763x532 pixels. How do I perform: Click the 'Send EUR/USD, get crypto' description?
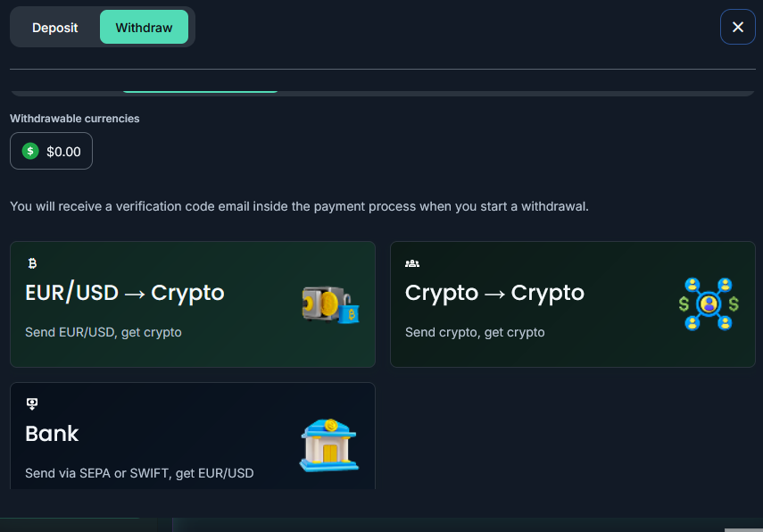[104, 332]
